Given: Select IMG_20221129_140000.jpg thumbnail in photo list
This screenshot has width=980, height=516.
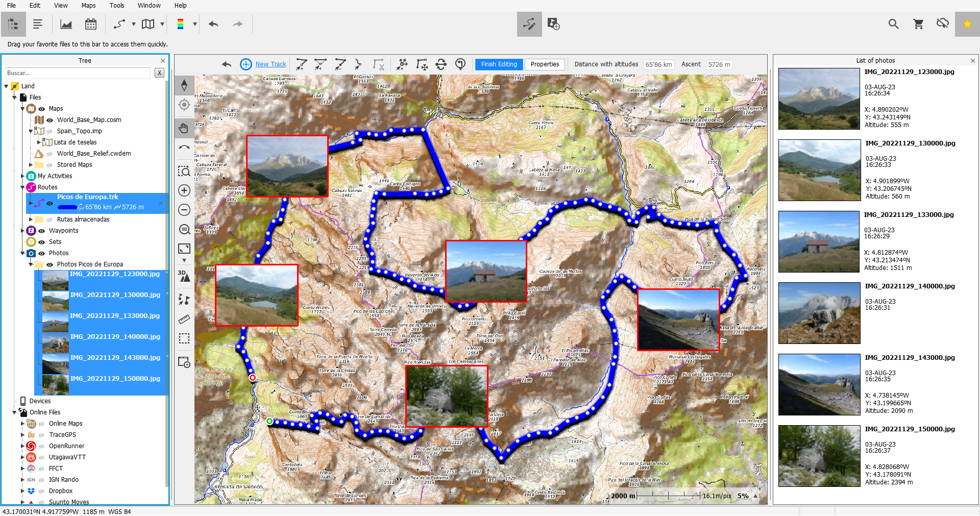Looking at the screenshot, I should (819, 313).
